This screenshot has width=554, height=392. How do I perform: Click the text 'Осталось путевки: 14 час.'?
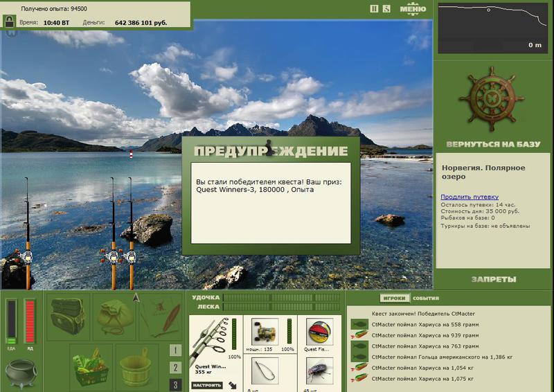coord(478,205)
